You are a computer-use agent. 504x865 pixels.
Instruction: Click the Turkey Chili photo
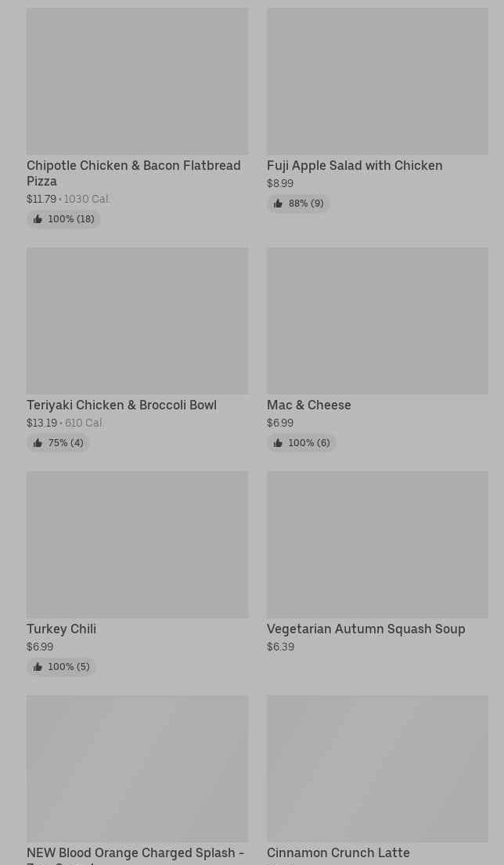pyautogui.click(x=137, y=545)
